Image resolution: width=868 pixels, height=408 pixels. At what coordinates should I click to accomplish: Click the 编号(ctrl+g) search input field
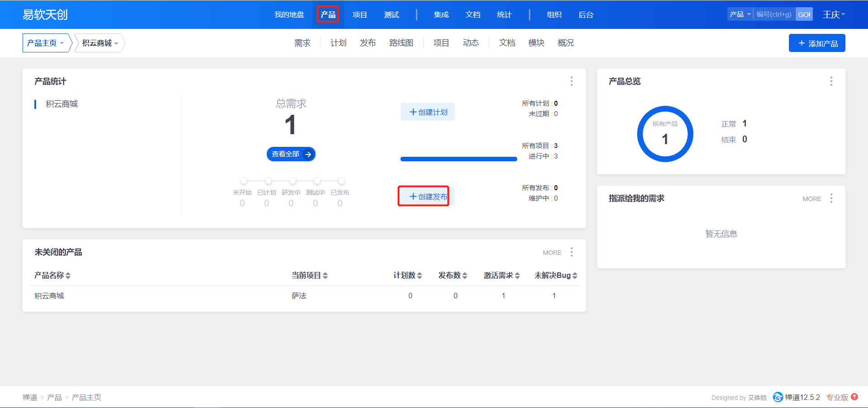pos(774,14)
